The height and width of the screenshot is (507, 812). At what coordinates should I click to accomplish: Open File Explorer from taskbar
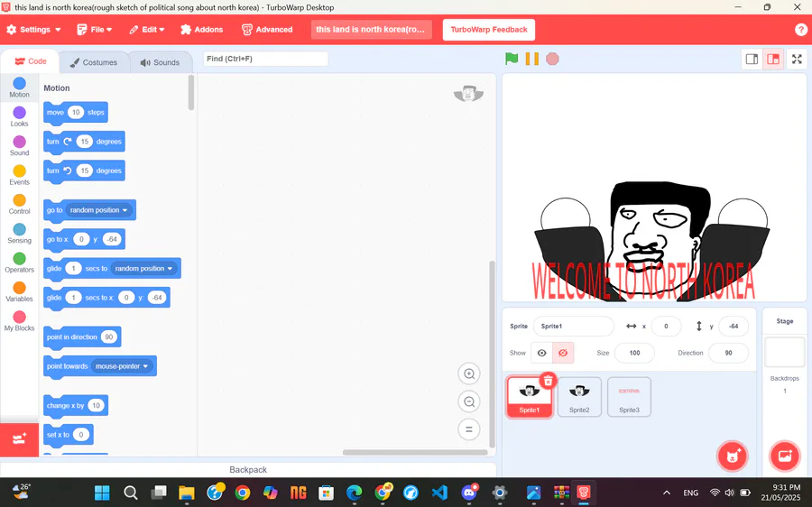click(x=186, y=493)
